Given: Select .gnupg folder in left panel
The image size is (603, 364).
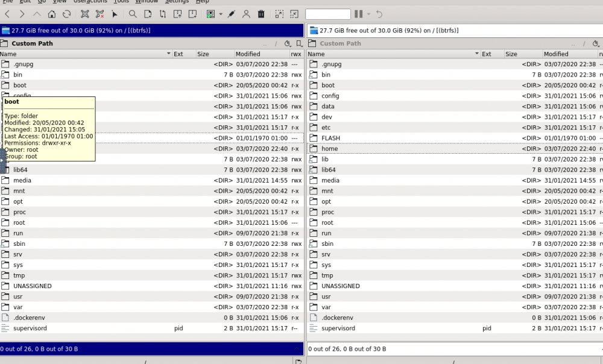Looking at the screenshot, I should coord(152,64).
